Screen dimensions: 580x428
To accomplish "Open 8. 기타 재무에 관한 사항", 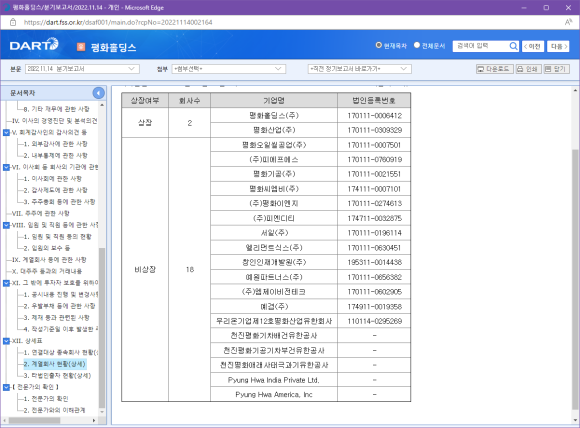I will pos(56,109).
